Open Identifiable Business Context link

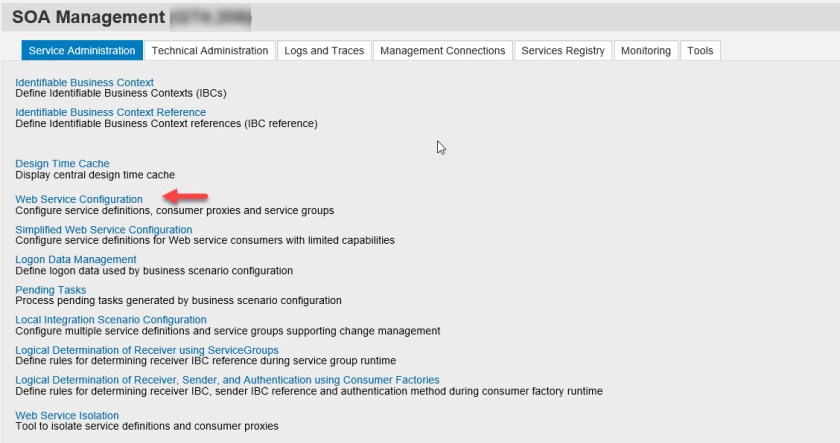pyautogui.click(x=85, y=82)
